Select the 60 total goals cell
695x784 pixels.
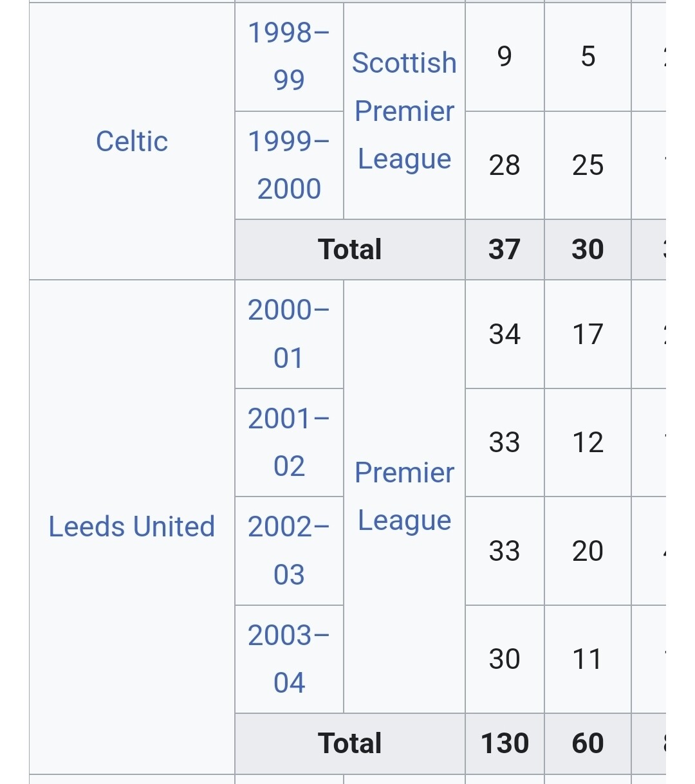pyautogui.click(x=588, y=743)
